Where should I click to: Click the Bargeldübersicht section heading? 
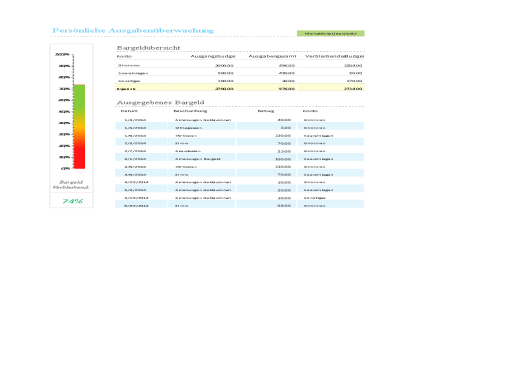(x=148, y=48)
